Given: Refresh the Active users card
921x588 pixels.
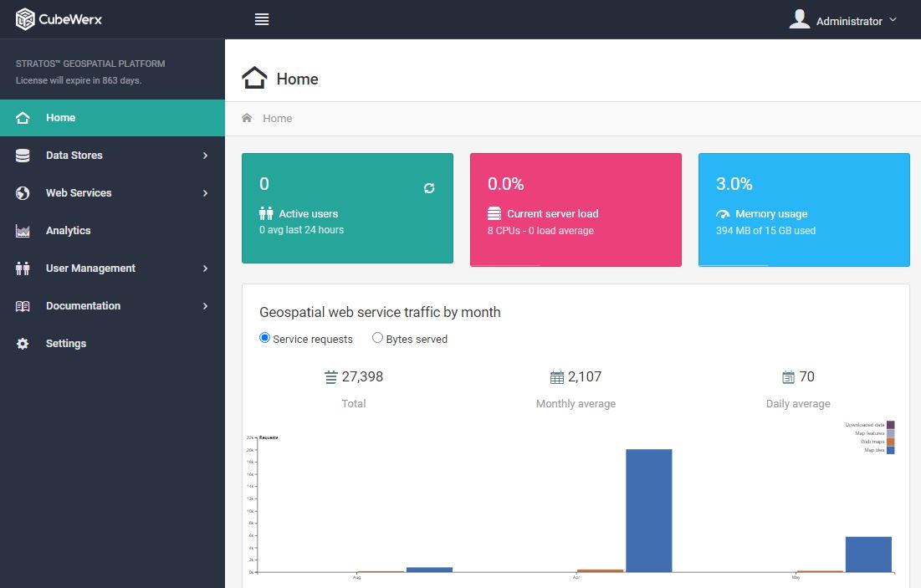Looking at the screenshot, I should [x=429, y=188].
